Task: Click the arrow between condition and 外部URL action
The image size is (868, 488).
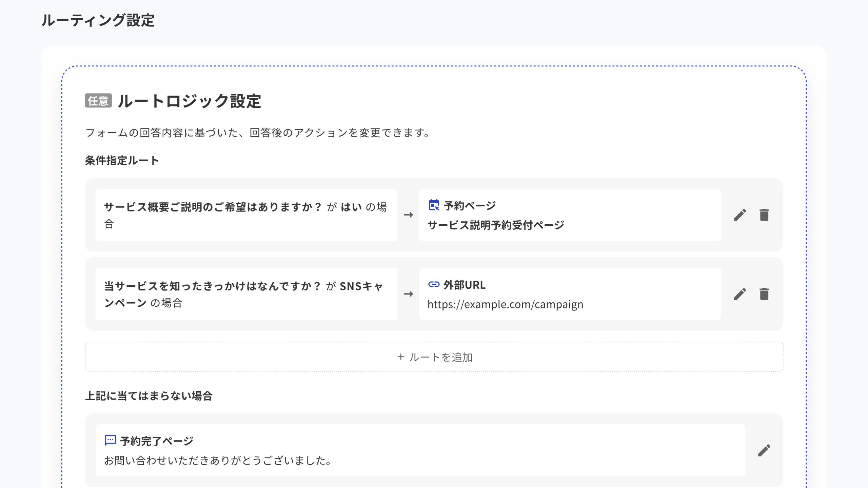Action: (x=408, y=294)
